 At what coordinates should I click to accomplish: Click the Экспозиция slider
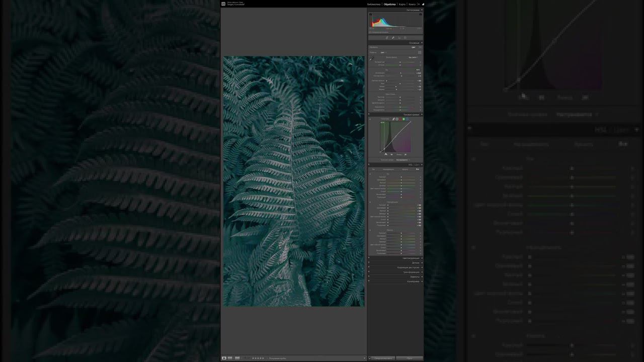(x=400, y=73)
